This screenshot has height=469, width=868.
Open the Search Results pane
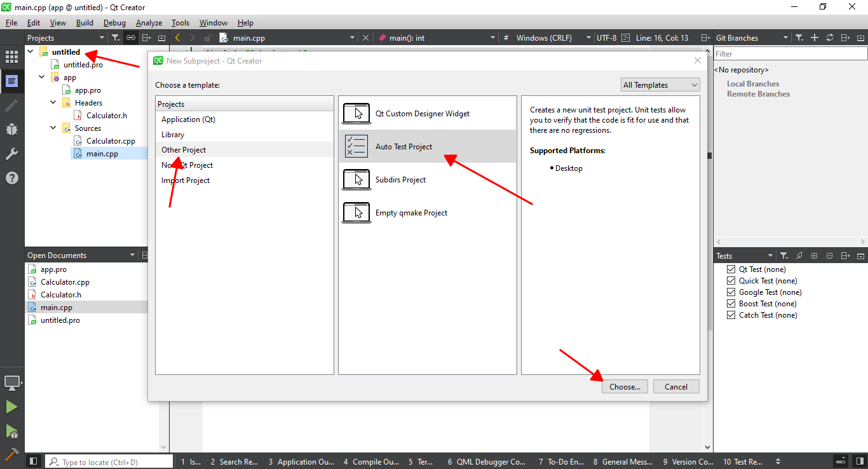pos(234,462)
